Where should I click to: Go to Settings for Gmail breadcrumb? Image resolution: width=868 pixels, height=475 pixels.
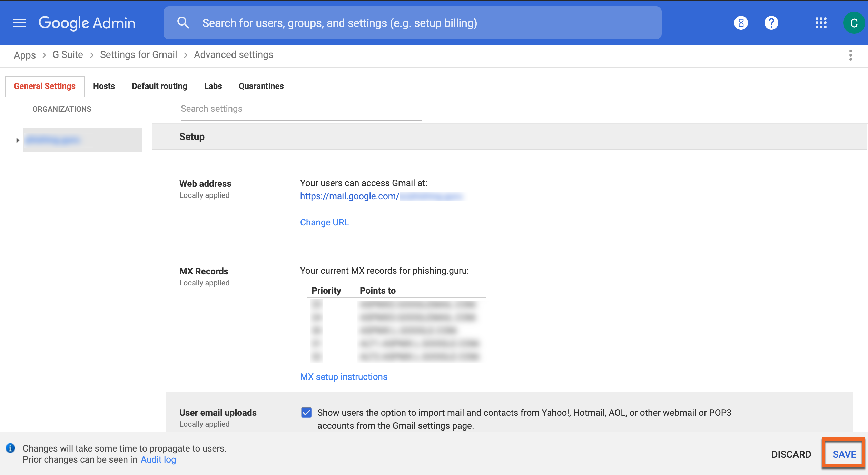coord(138,55)
